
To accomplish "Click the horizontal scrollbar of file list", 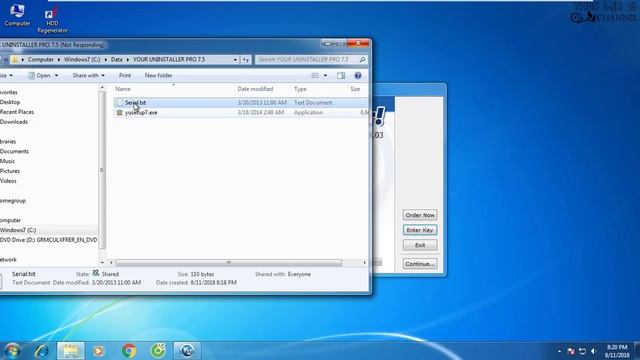I will tap(229, 262).
